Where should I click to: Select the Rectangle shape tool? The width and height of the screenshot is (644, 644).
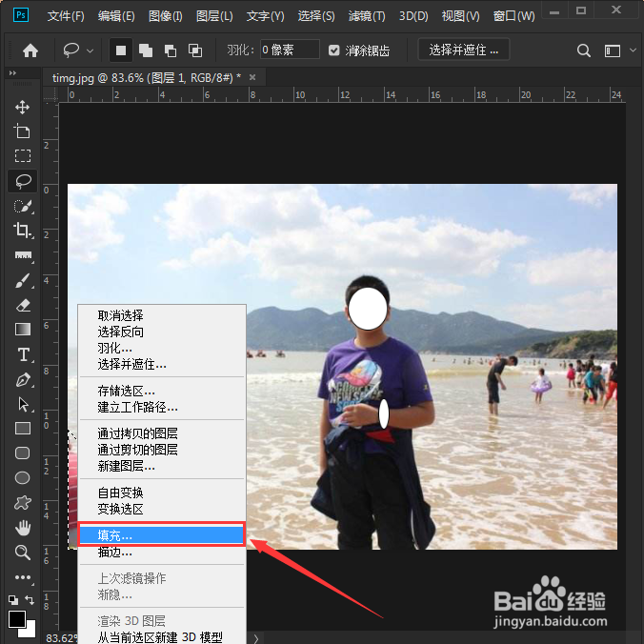pos(23,429)
